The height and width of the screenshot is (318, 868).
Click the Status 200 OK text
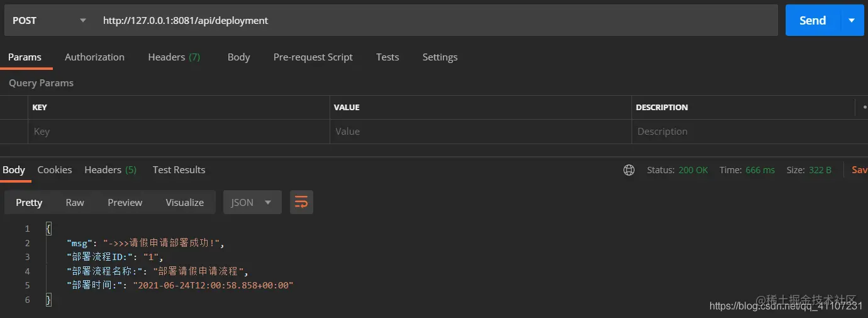point(677,170)
